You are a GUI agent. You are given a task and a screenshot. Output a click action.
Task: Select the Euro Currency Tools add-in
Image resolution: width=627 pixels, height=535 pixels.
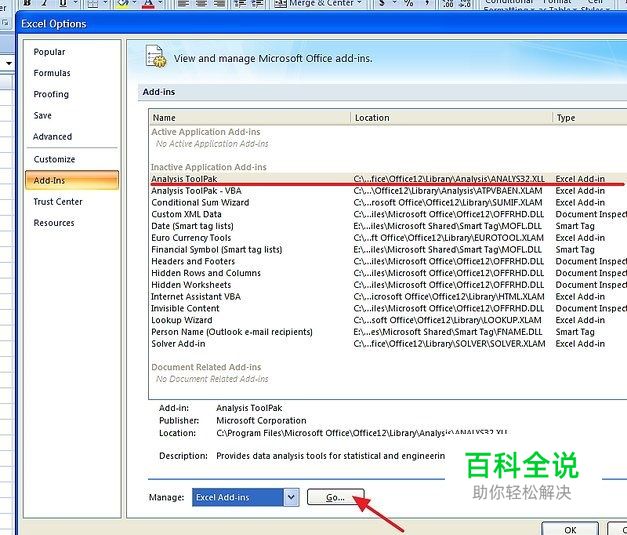coord(388,238)
